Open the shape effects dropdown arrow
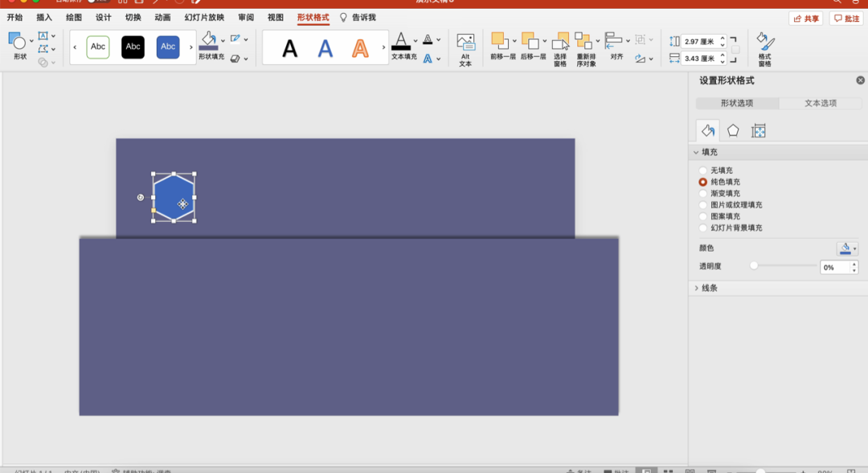 246,59
